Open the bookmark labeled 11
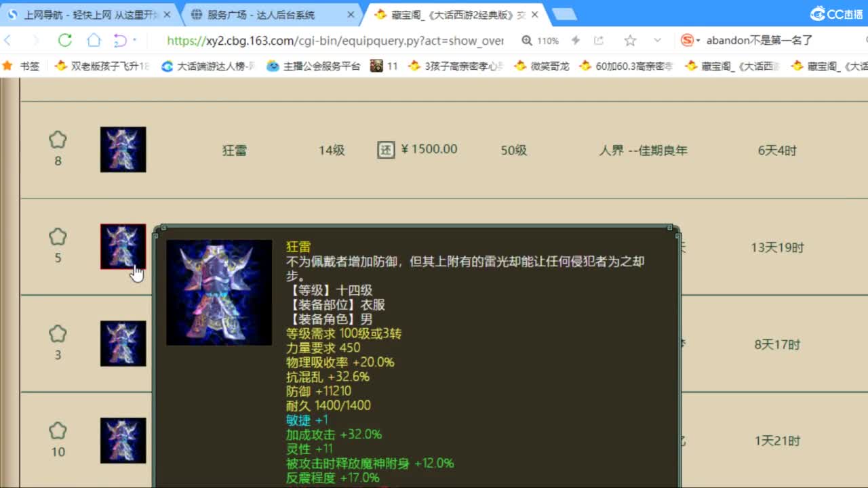868x488 pixels. [x=384, y=66]
